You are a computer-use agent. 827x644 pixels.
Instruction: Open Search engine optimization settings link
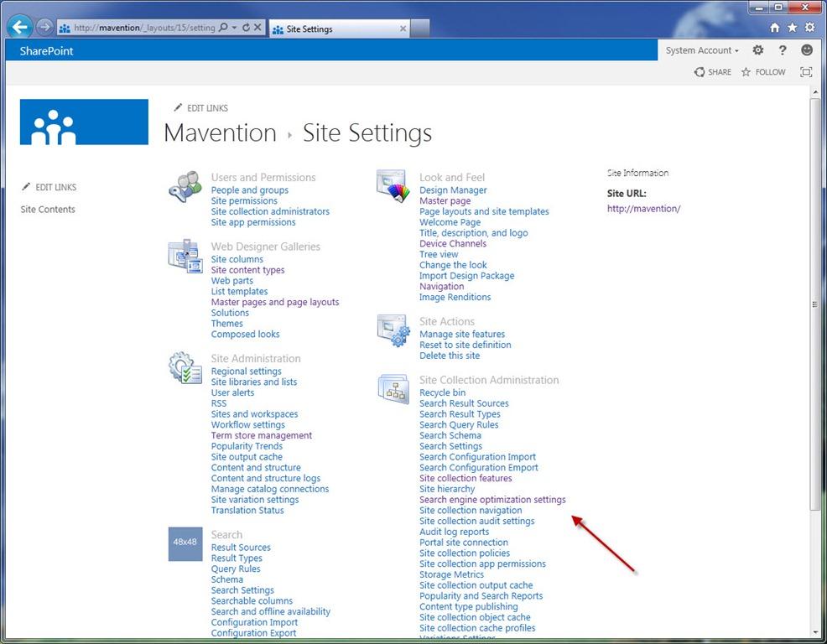coord(492,500)
